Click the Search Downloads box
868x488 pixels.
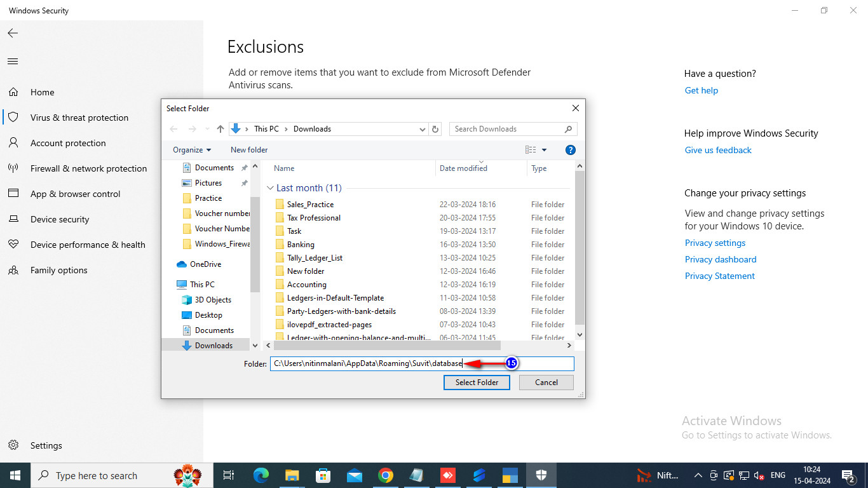[513, 129]
